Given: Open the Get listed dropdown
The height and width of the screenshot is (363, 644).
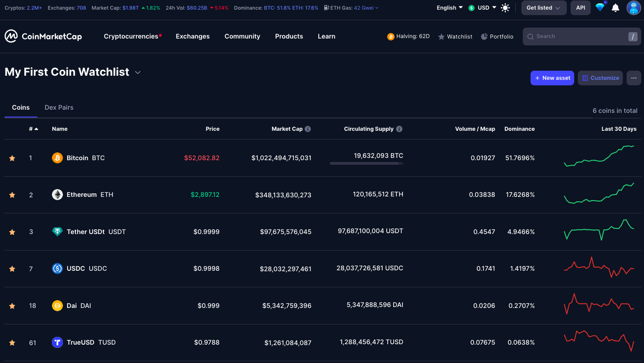Looking at the screenshot, I should pyautogui.click(x=544, y=8).
